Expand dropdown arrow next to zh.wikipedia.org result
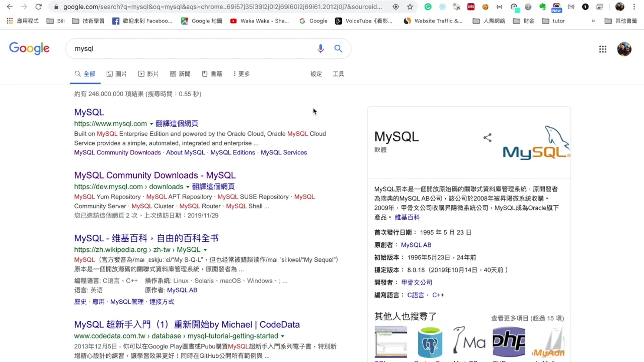This screenshot has height=362, width=644. pyautogui.click(x=205, y=250)
